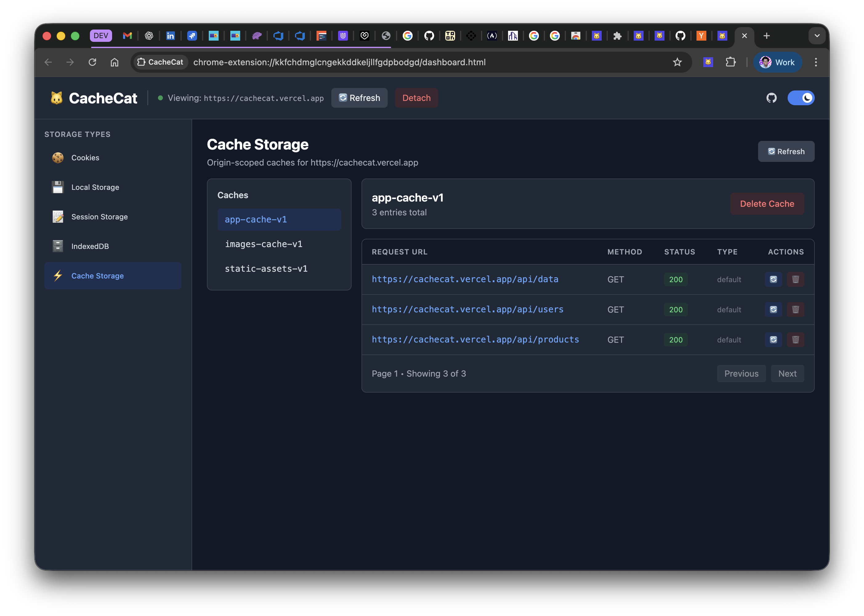Open the IndexedDB storage section
The image size is (864, 616).
coord(90,246)
